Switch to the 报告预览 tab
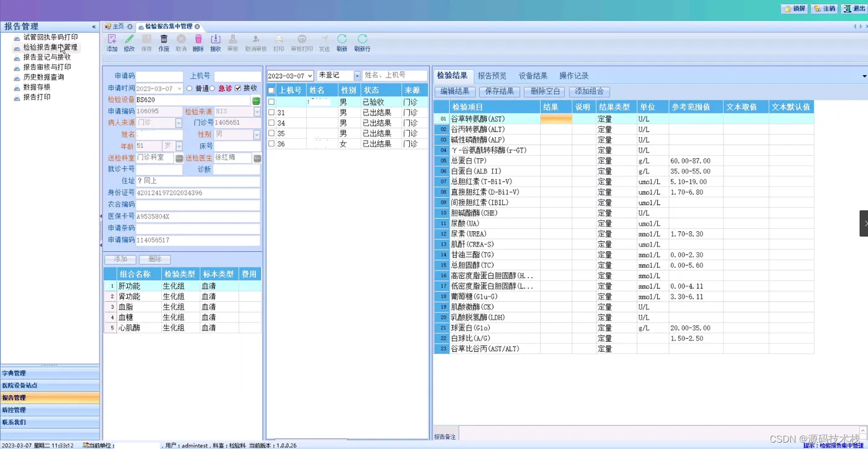This screenshot has height=449, width=868. tap(492, 76)
